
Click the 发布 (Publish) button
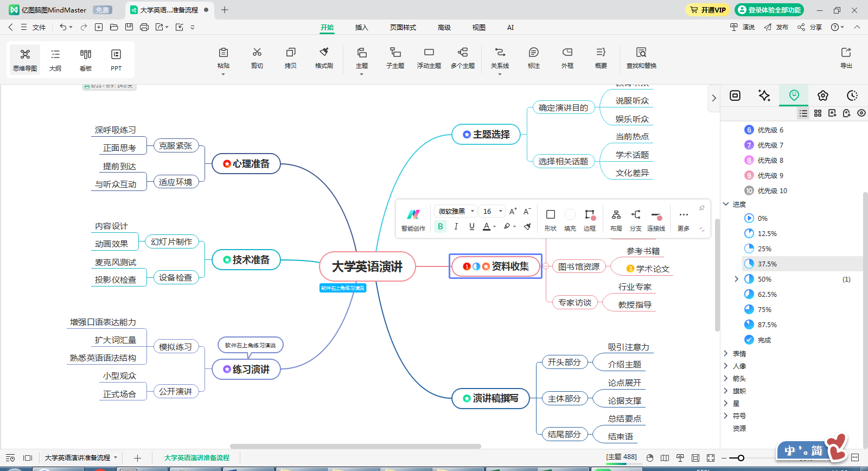[x=776, y=27]
